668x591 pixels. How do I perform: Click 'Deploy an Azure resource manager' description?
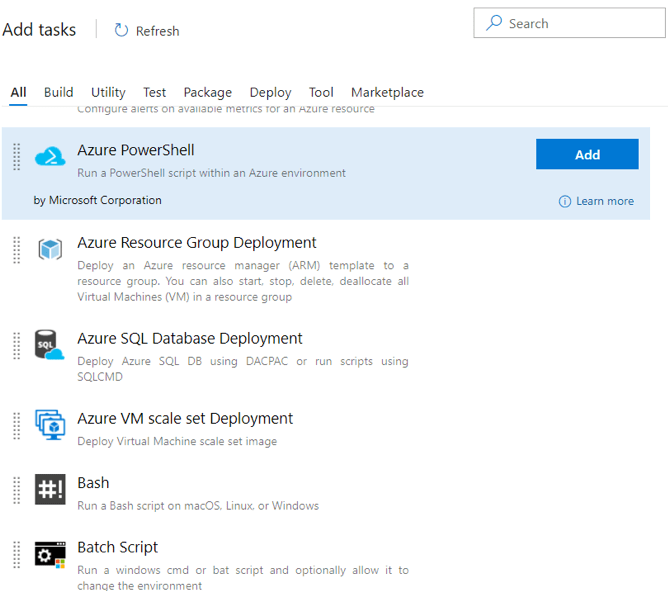tap(243, 281)
